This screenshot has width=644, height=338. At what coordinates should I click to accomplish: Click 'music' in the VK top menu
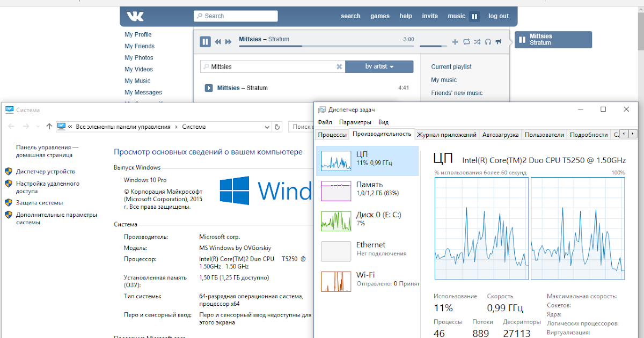457,16
